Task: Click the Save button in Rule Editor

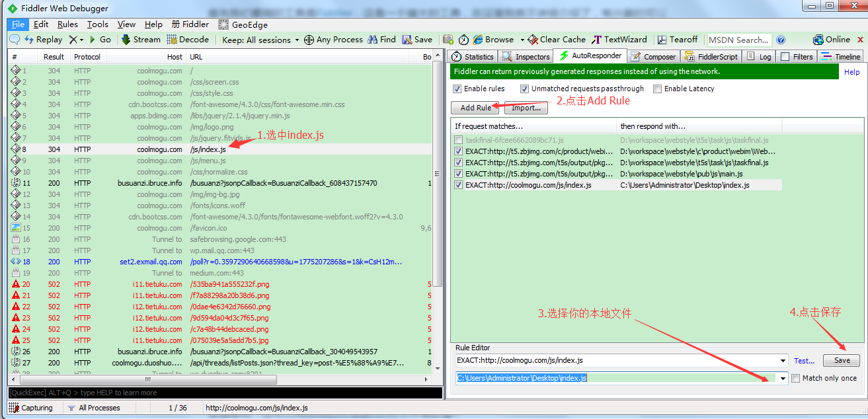Action: click(842, 360)
